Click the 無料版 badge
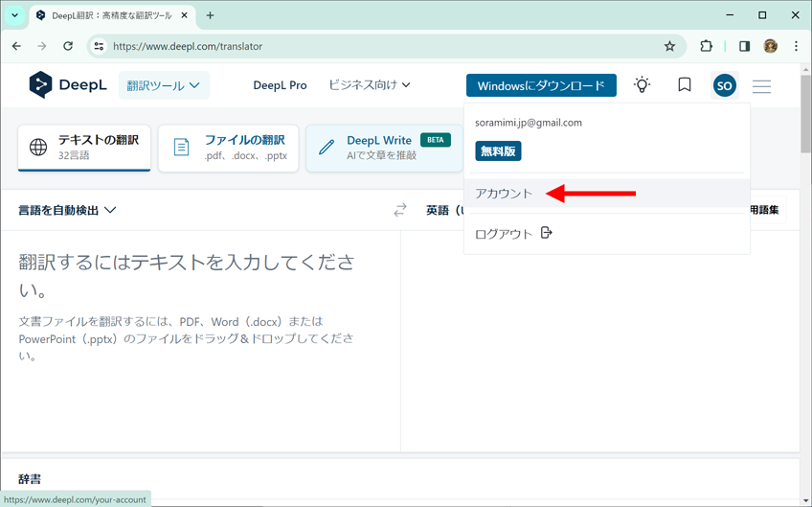Screen dimensions: 812x507 (x=498, y=151)
